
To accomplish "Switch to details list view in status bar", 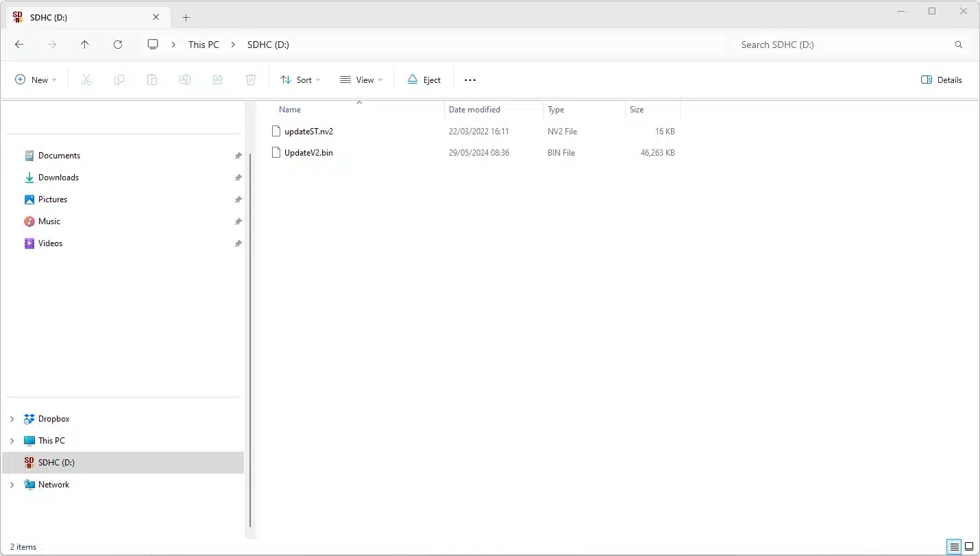I will pos(954,546).
